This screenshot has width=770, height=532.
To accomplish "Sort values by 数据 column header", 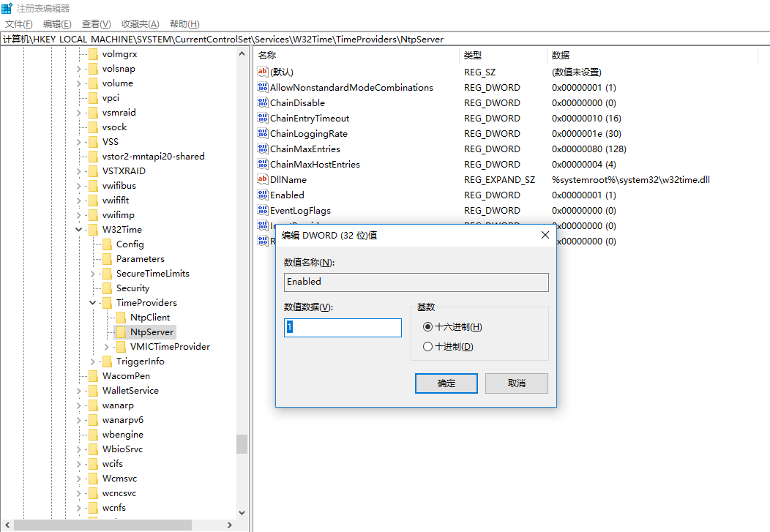I will [x=653, y=56].
